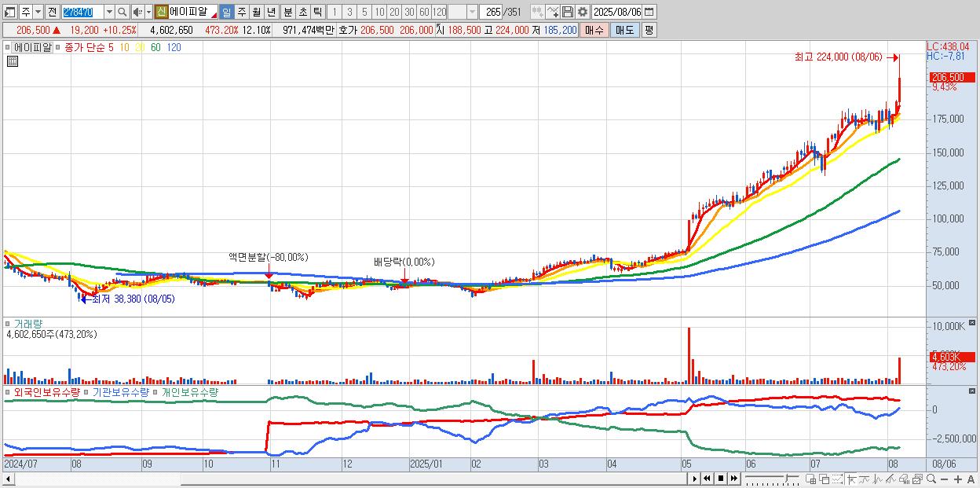The image size is (980, 488).
Task: Open dropdown arrow beside the speaker icon
Action: pyautogui.click(x=148, y=12)
